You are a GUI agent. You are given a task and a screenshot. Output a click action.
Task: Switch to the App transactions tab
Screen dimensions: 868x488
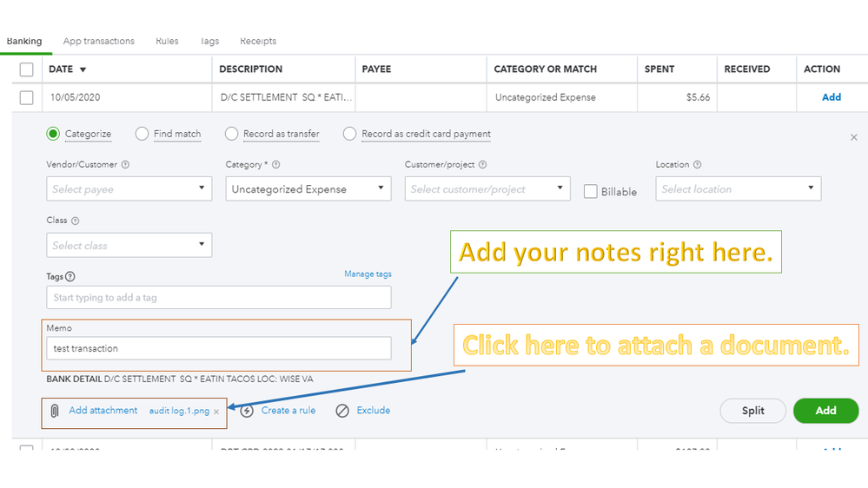tap(99, 41)
